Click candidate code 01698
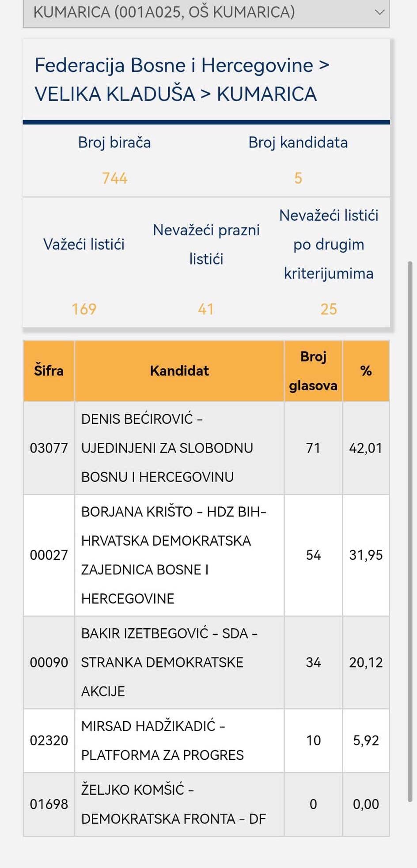Screen dimensions: 417x868 (49, 804)
